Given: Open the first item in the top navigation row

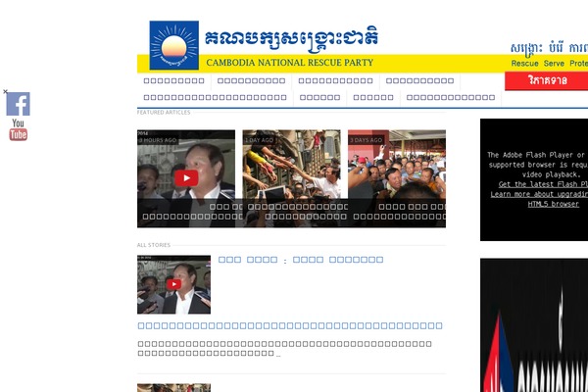Looking at the screenshot, I should (173, 80).
